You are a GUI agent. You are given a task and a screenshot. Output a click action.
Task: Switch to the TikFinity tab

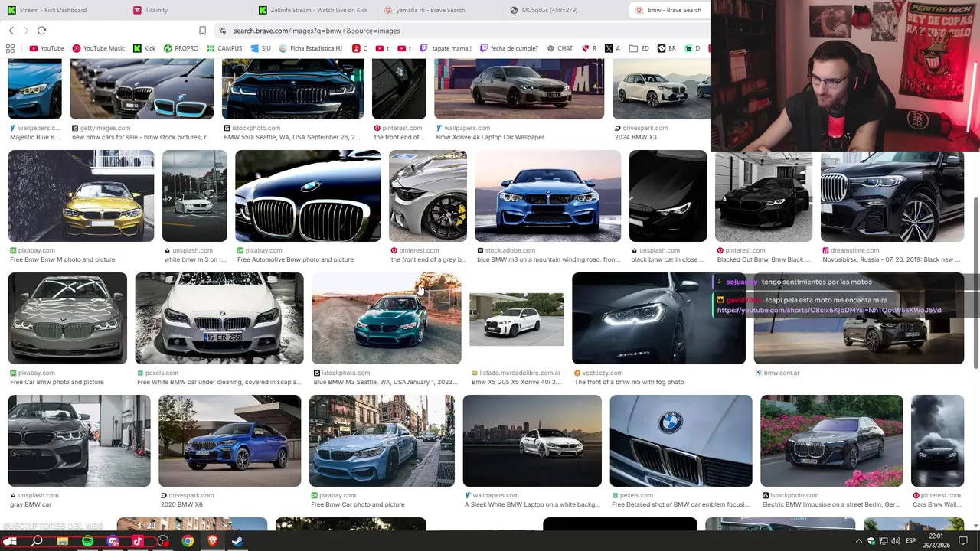click(188, 10)
